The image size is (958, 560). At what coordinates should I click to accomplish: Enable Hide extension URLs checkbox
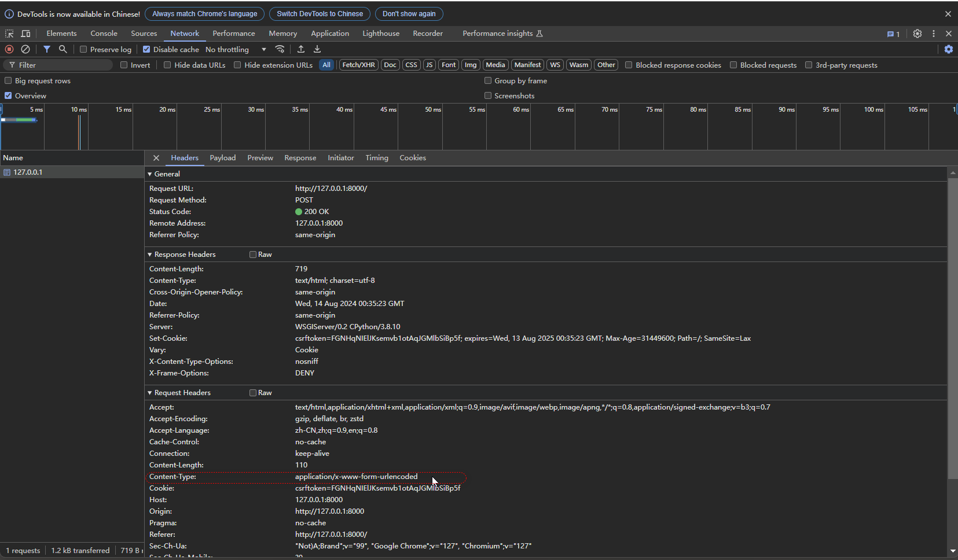pyautogui.click(x=237, y=65)
